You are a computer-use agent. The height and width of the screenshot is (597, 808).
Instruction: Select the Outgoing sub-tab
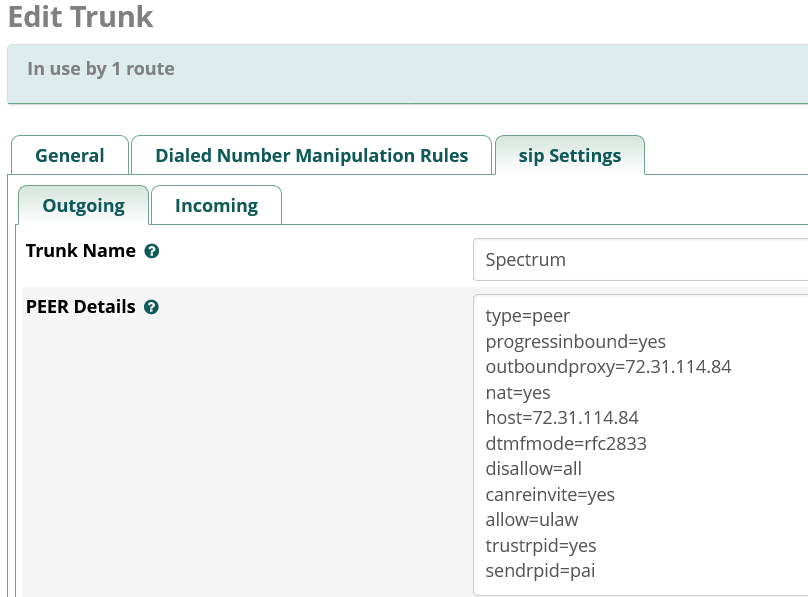(83, 205)
